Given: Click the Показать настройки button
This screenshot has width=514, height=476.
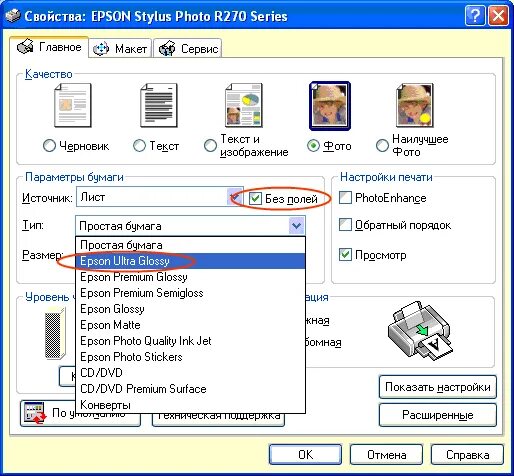Looking at the screenshot, I should click(438, 387).
